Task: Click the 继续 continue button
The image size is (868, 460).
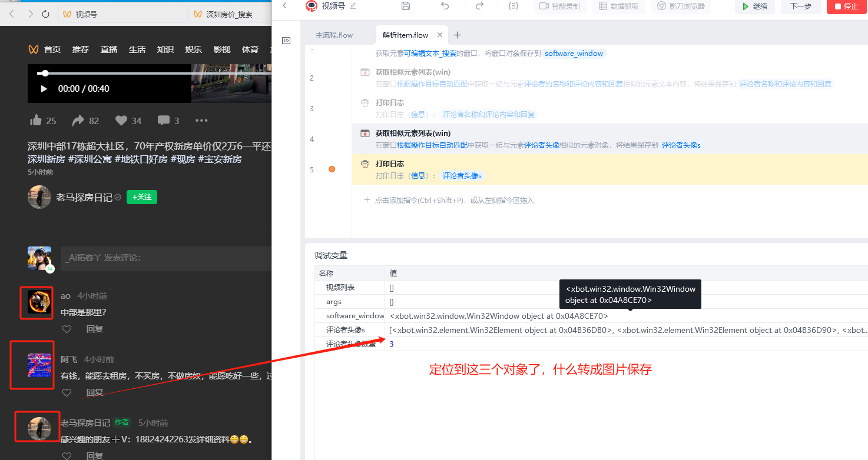Action: 755,6
